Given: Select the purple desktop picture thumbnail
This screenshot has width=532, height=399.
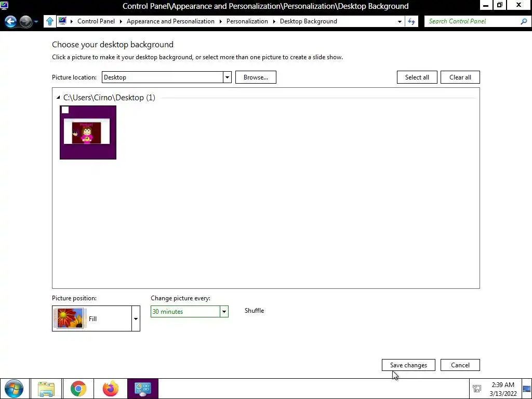Looking at the screenshot, I should pos(88,132).
